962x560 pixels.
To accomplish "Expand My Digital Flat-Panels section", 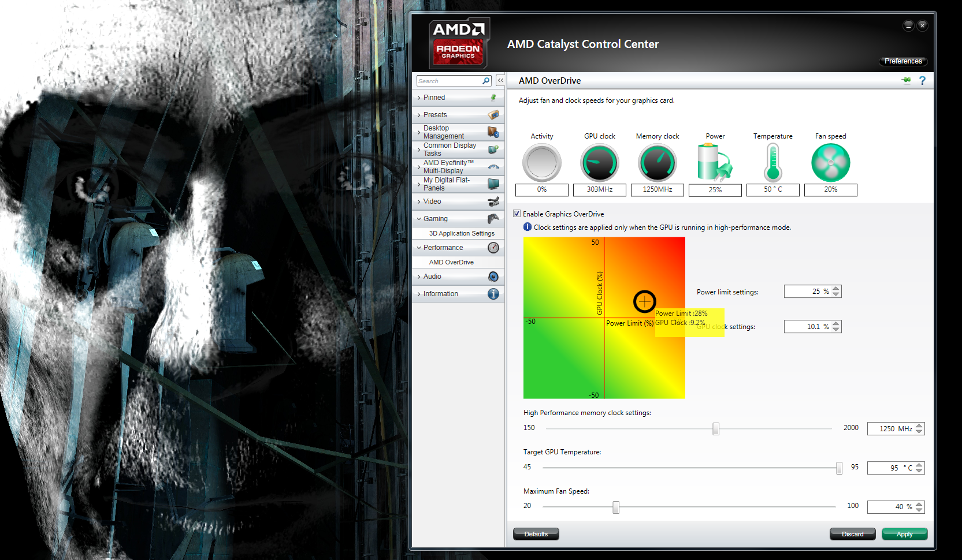I will (419, 184).
